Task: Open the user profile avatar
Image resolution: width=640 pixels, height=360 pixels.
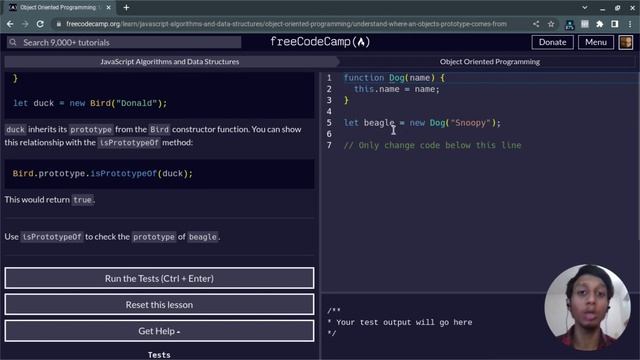Action: 626,42
